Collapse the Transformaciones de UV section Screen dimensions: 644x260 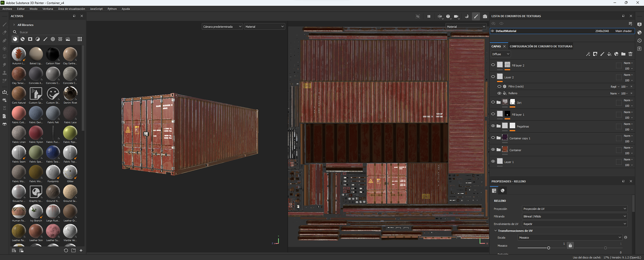(x=496, y=231)
